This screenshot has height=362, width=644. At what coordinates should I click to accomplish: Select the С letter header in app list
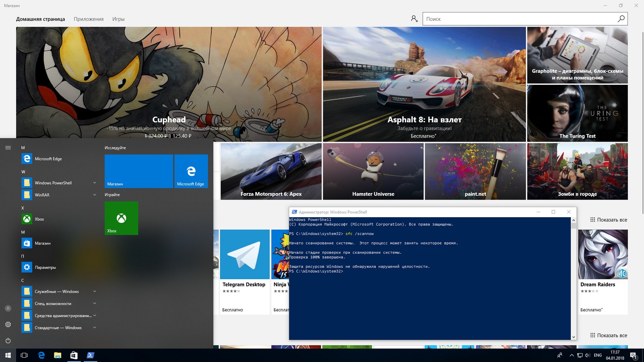(x=23, y=280)
